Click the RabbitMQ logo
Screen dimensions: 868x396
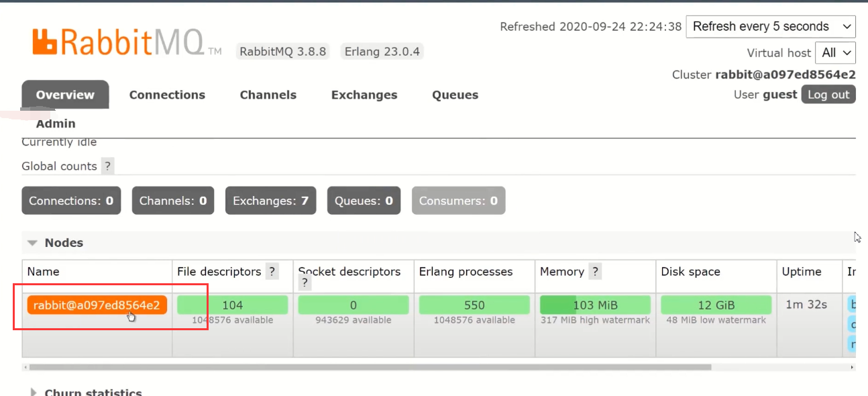click(x=126, y=42)
